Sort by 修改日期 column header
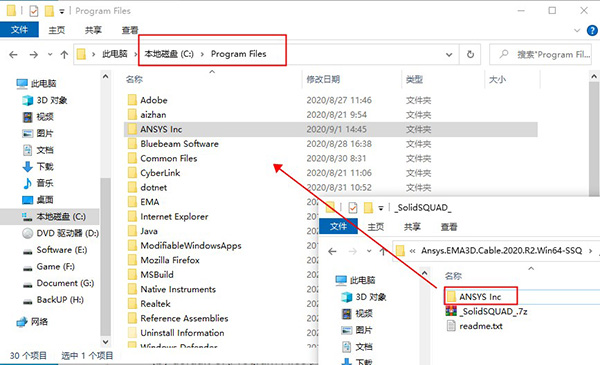The image size is (600, 365). 323,79
